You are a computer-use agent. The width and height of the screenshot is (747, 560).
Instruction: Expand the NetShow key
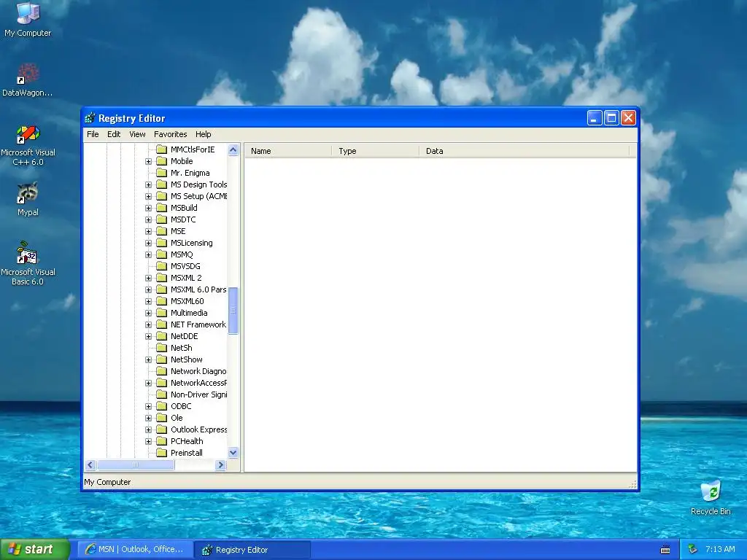(148, 359)
